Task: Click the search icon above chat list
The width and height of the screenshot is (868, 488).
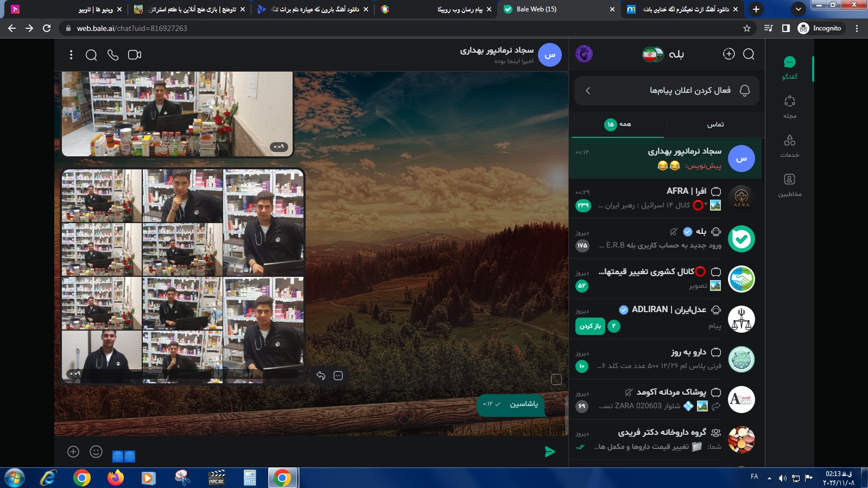Action: click(x=749, y=54)
